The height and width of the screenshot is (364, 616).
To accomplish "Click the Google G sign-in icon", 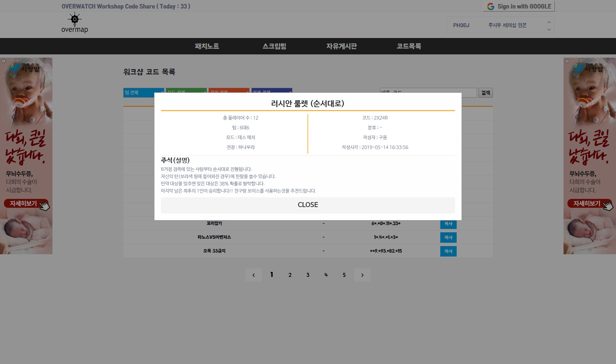I will (x=490, y=7).
